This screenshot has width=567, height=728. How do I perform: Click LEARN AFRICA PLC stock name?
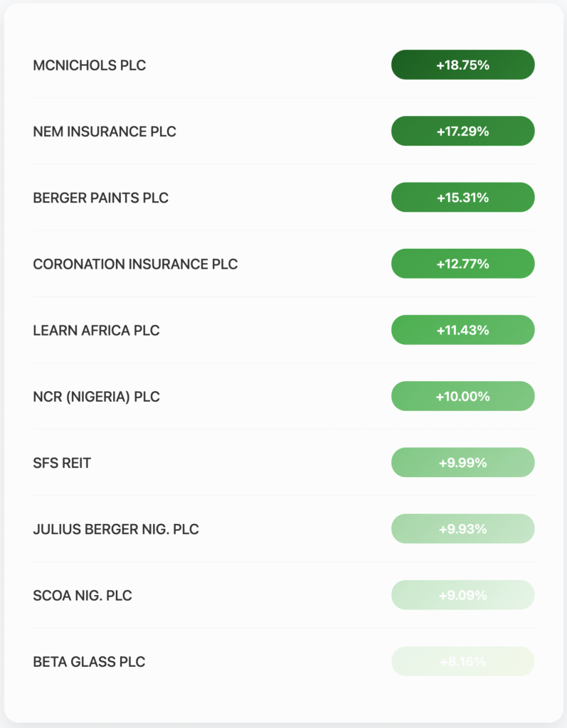click(97, 331)
